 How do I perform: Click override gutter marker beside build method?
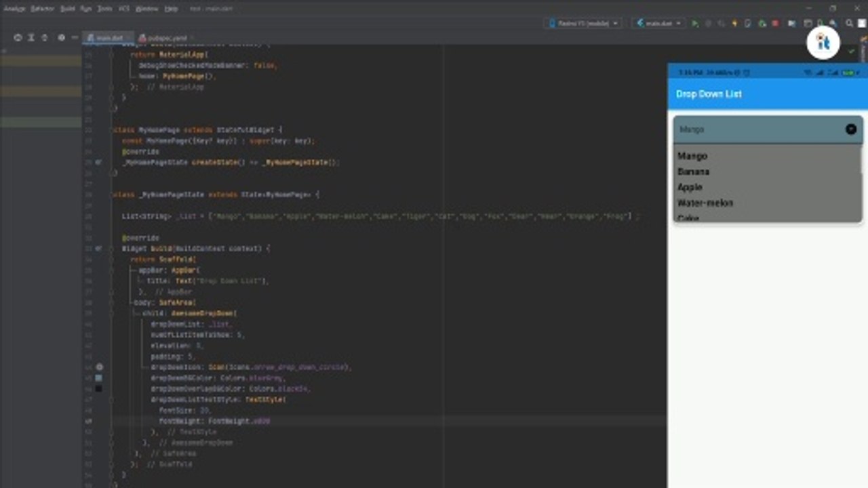(99, 249)
